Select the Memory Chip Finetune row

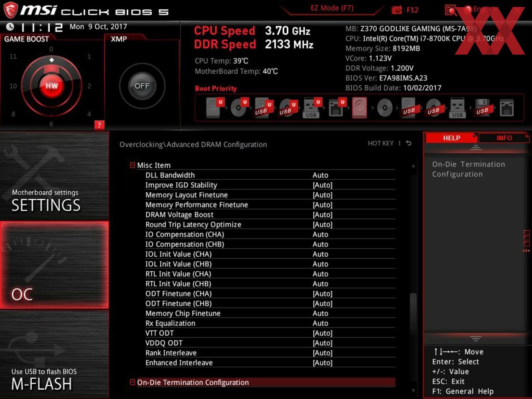coord(270,313)
